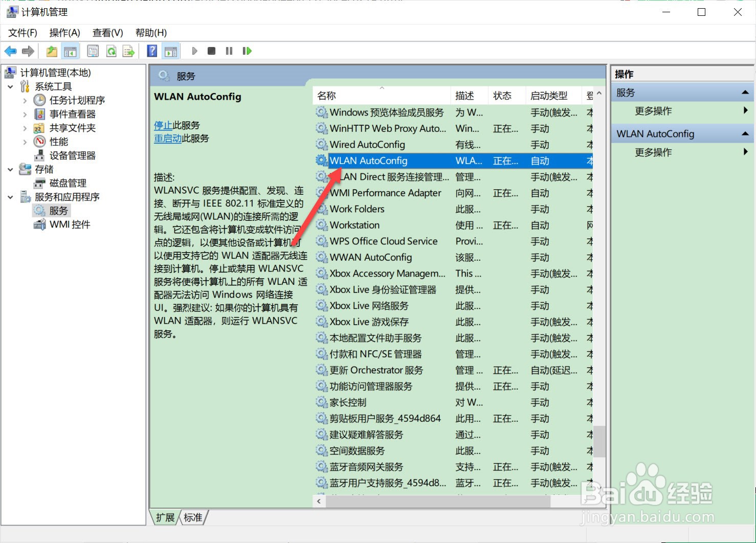Open 更多操作 under 服务 actions

[x=653, y=111]
